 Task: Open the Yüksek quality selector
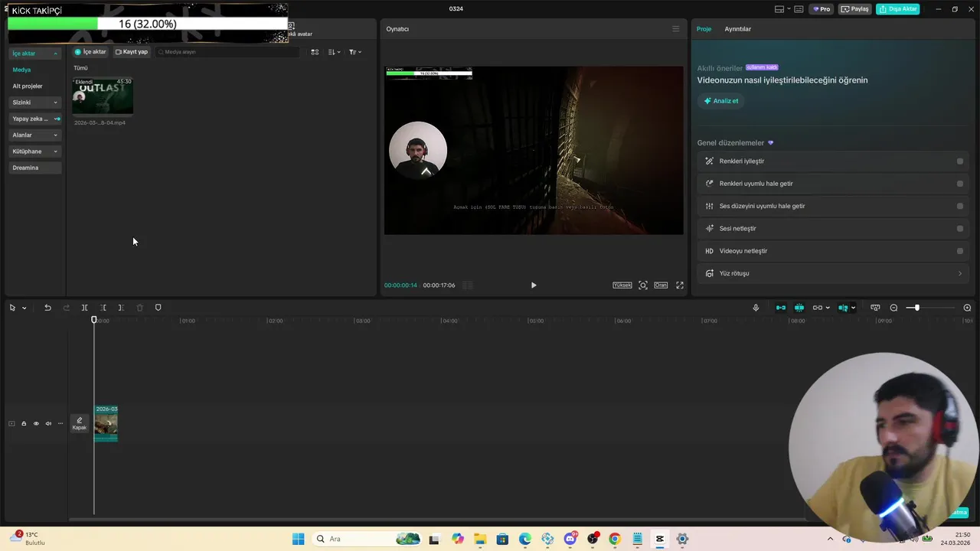coord(622,285)
